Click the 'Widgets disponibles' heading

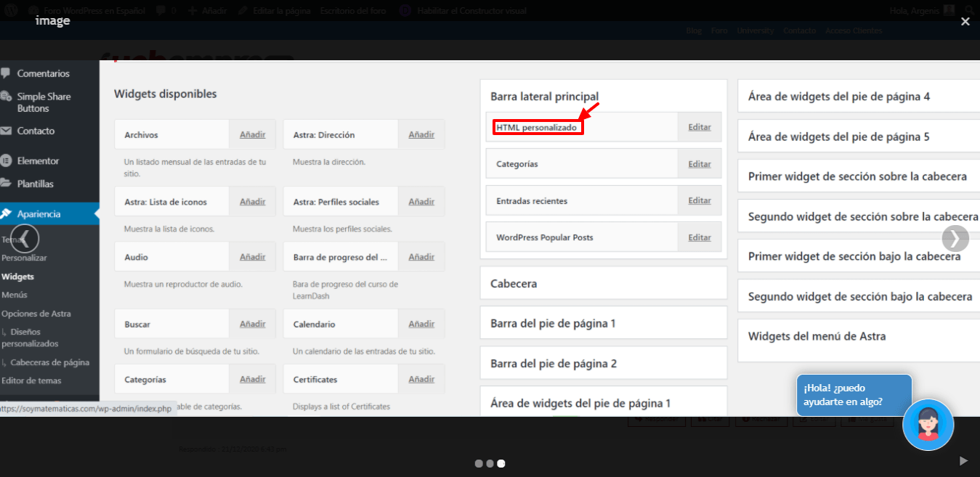coord(165,94)
